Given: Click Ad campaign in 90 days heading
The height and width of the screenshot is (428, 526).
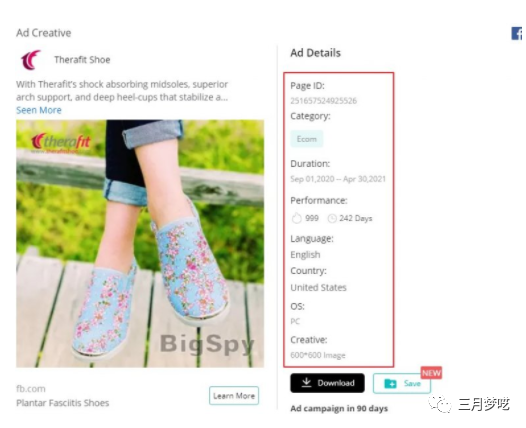Looking at the screenshot, I should [339, 409].
